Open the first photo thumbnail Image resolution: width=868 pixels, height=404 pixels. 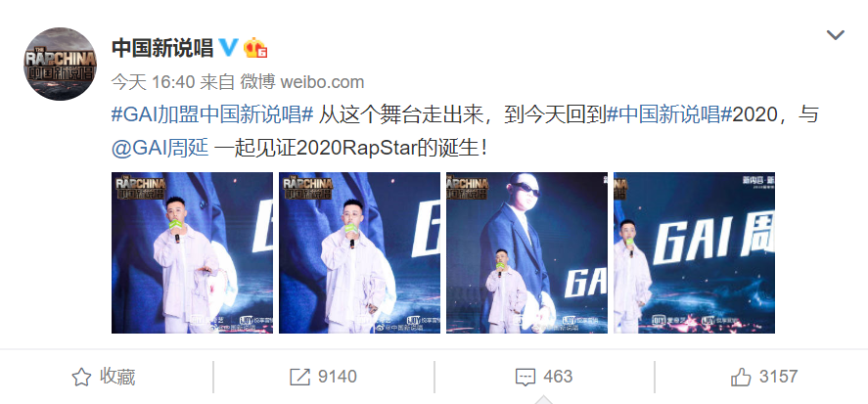tap(192, 253)
